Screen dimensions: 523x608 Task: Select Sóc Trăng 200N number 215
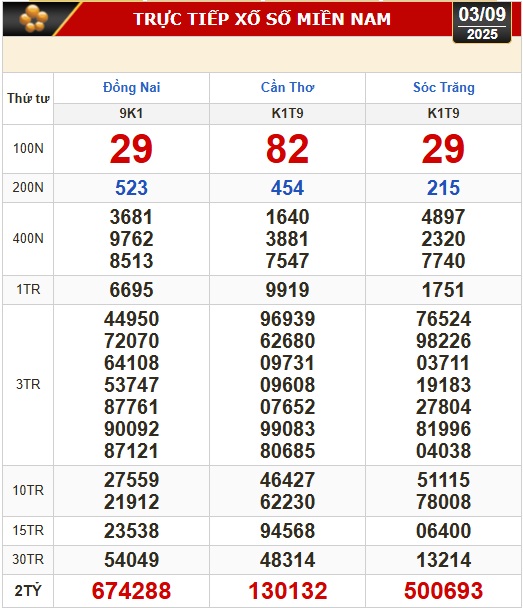[x=444, y=188]
